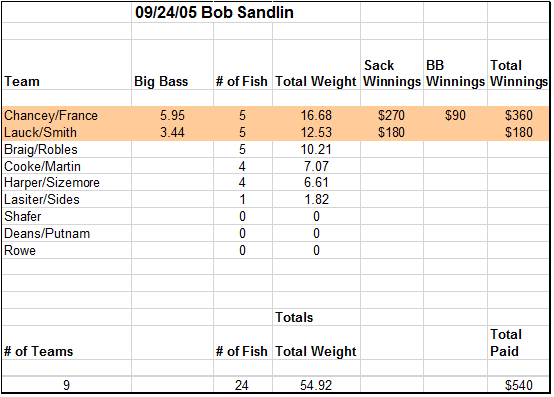Select the 54.92 total weight sum
This screenshot has width=554, height=397.
click(x=316, y=385)
